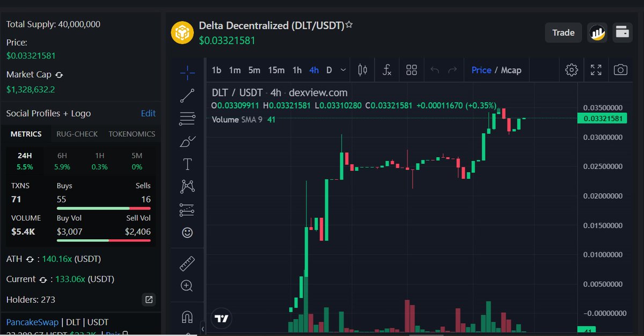Open holders list in external link
This screenshot has width=644, height=336.
click(149, 300)
